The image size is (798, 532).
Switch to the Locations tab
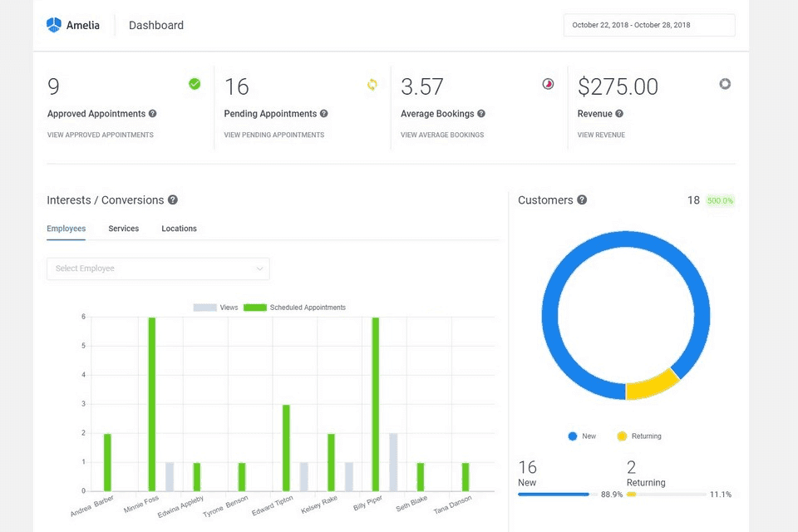(179, 228)
